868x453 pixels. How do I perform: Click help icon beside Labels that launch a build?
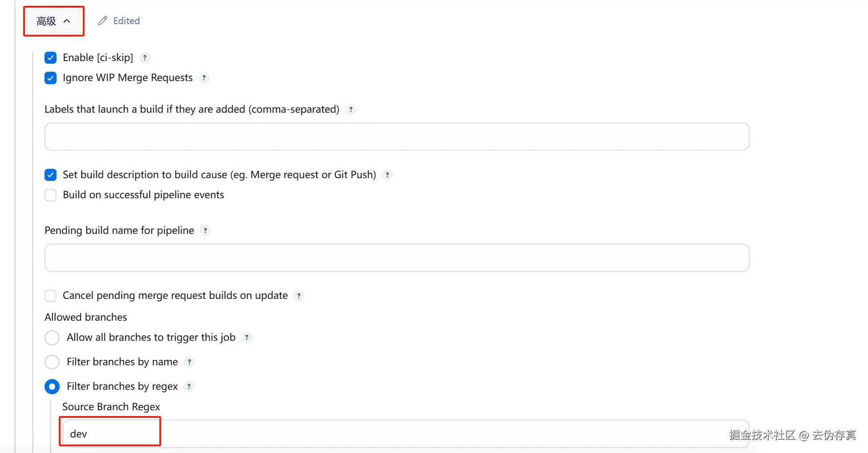[x=351, y=110]
